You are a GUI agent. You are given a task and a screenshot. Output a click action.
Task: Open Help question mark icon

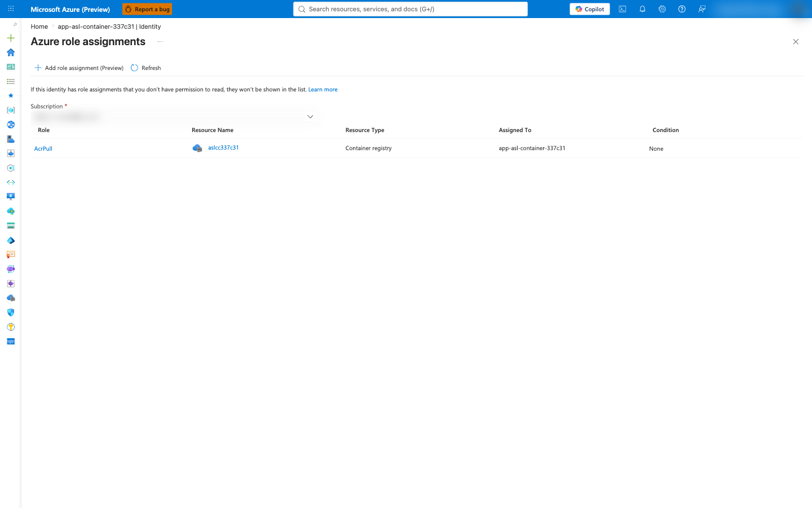682,9
